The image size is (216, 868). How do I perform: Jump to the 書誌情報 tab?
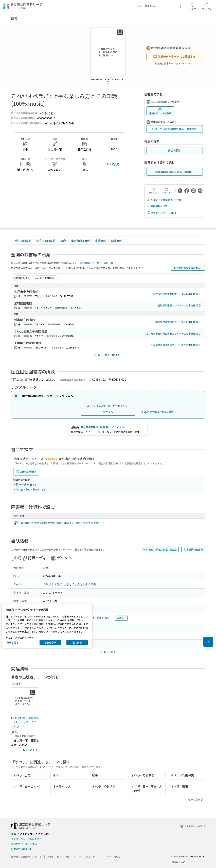pyautogui.click(x=100, y=241)
